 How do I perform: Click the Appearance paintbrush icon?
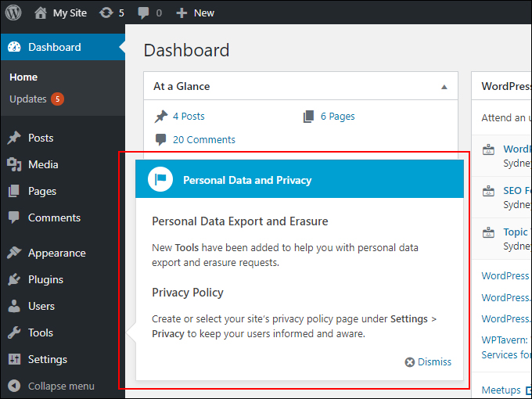click(14, 253)
